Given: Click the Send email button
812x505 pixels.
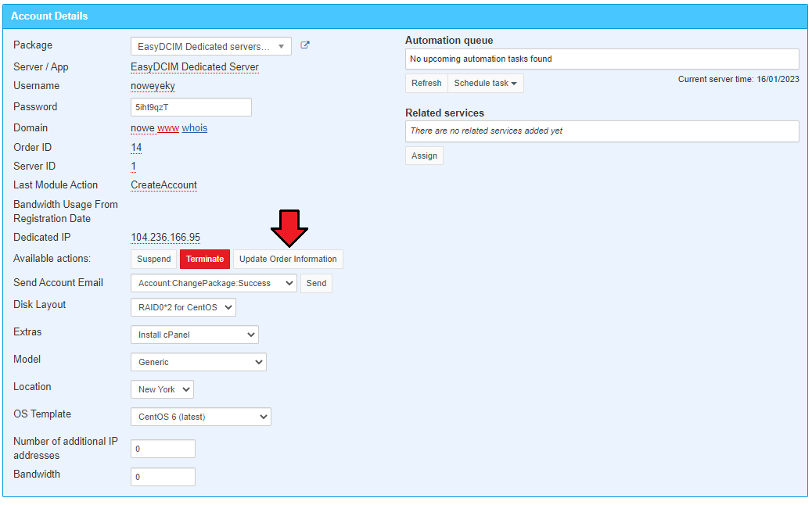Looking at the screenshot, I should click(x=316, y=284).
